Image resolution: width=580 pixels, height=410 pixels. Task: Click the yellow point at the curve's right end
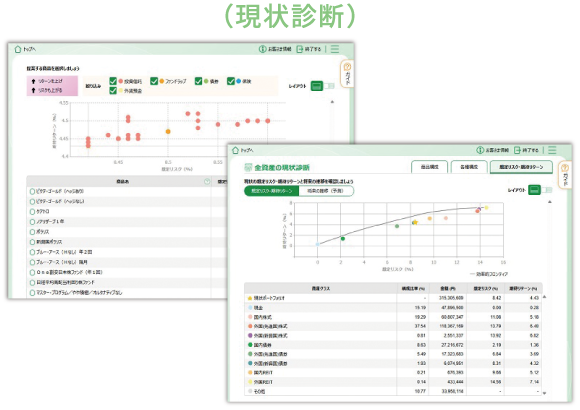pyautogui.click(x=486, y=208)
